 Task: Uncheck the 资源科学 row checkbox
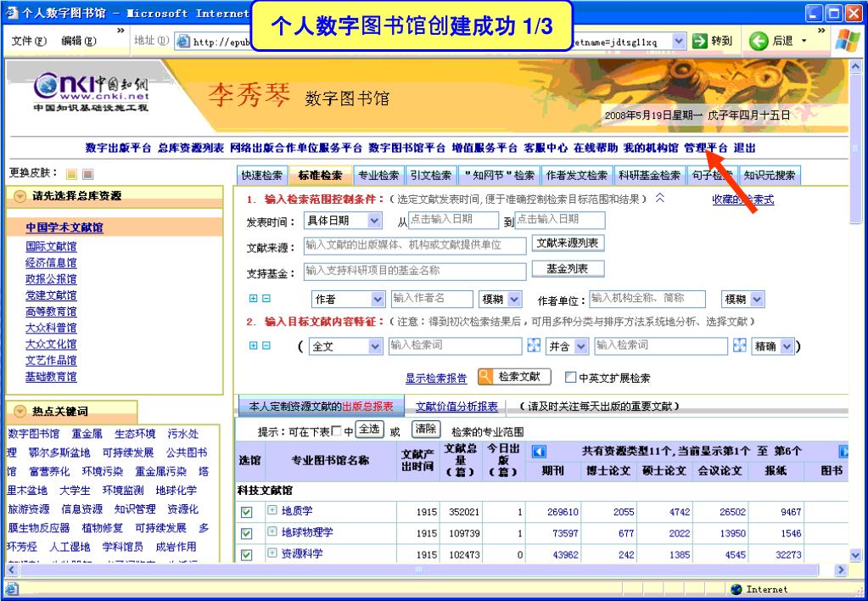pyautogui.click(x=246, y=554)
